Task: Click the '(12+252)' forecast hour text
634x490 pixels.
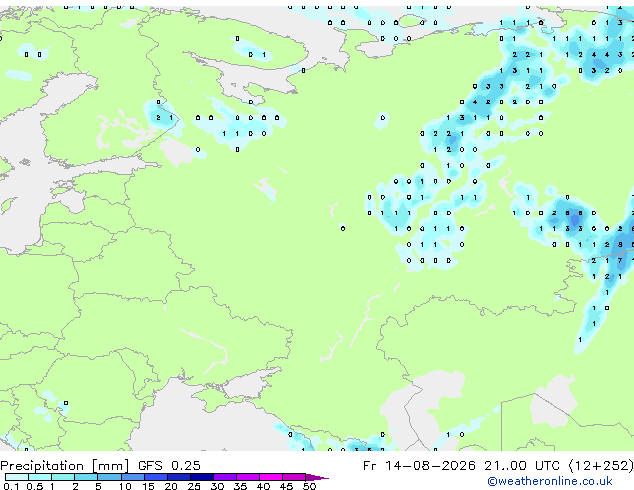Action: coord(601,466)
